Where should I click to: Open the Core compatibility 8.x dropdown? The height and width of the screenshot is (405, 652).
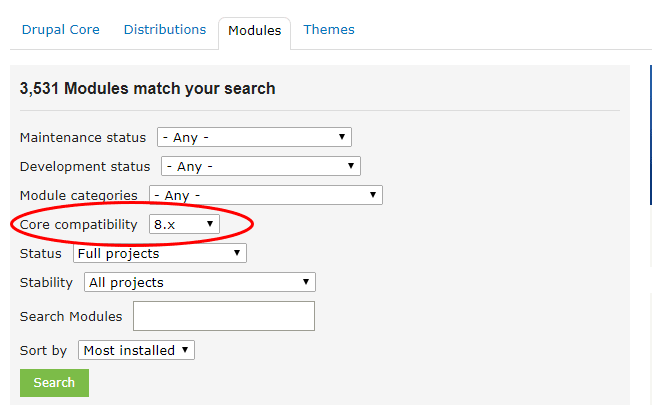184,225
